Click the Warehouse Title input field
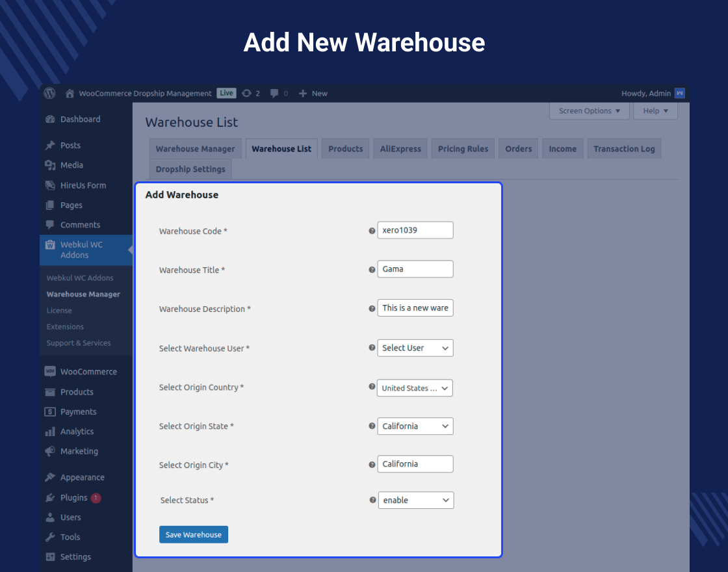This screenshot has width=728, height=572. pyautogui.click(x=415, y=269)
